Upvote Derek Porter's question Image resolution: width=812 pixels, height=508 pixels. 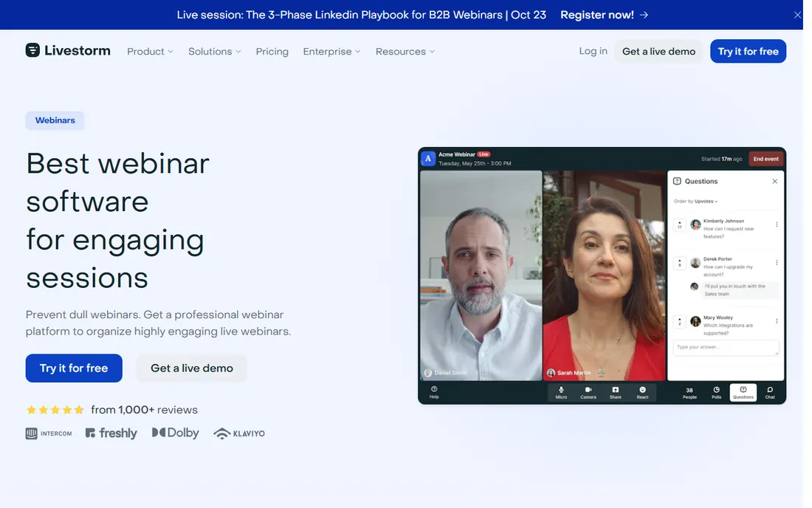coord(679,263)
